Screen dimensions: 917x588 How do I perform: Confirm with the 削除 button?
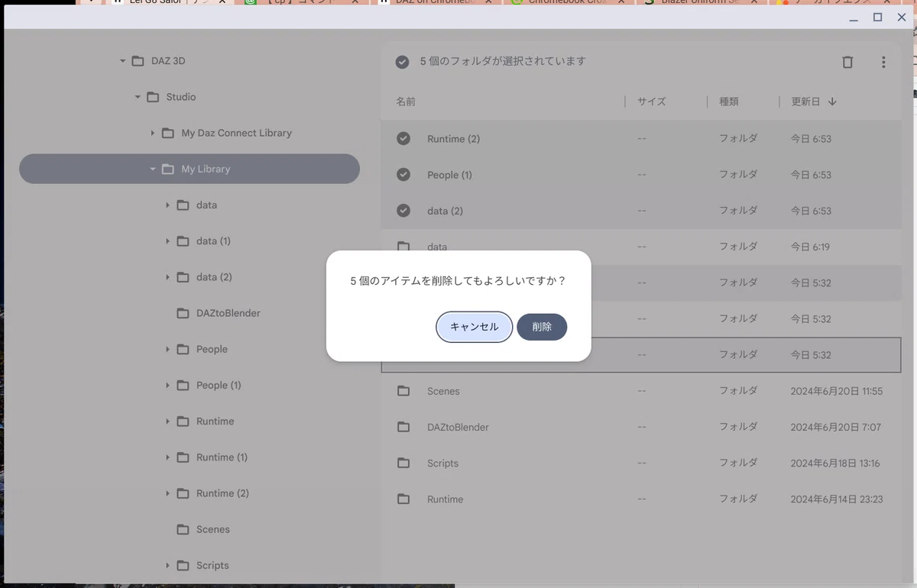542,327
